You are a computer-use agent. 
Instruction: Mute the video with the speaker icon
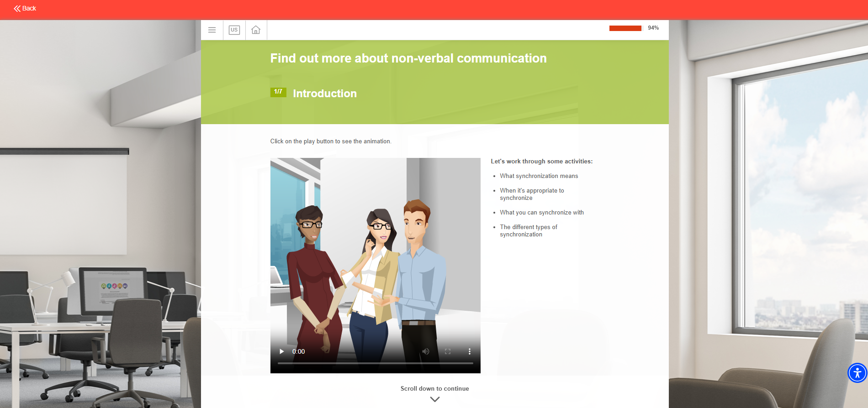coord(426,351)
